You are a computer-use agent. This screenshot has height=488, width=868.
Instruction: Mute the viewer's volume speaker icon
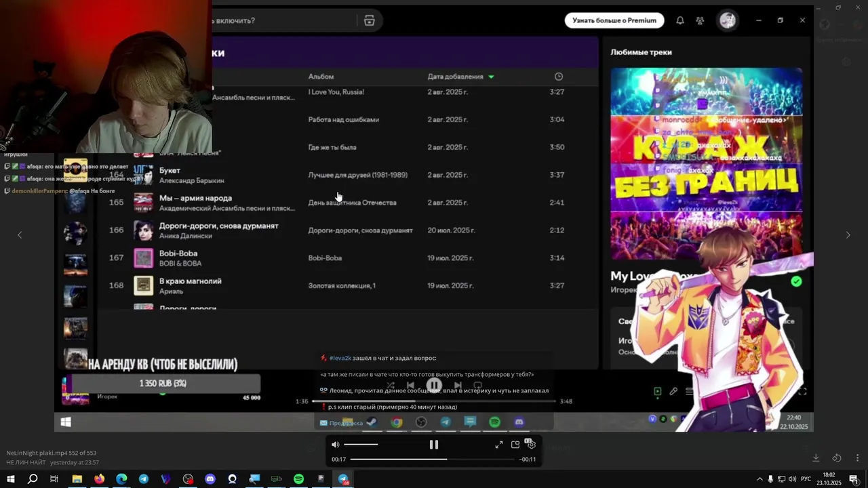pyautogui.click(x=335, y=445)
